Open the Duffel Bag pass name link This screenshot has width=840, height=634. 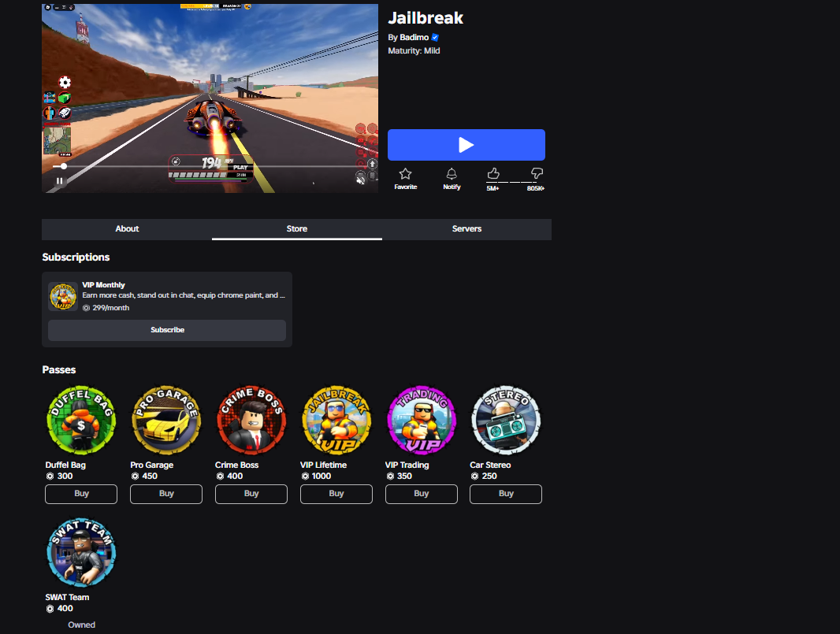click(x=65, y=465)
